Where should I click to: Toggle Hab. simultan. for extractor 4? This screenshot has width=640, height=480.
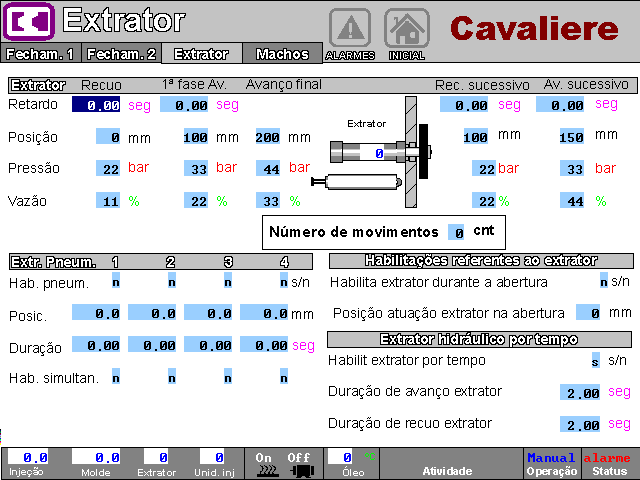pos(284,378)
